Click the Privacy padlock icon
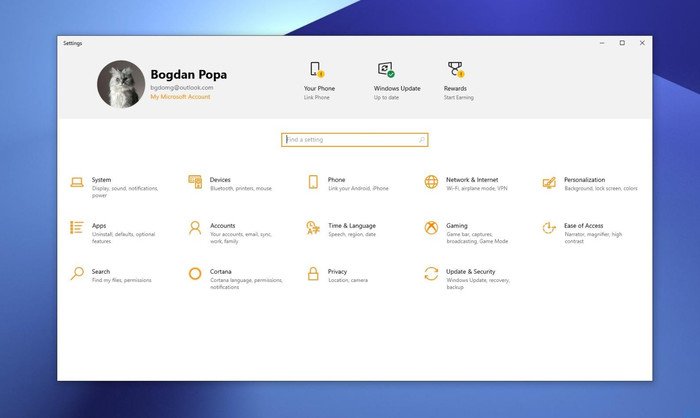 [x=313, y=273]
